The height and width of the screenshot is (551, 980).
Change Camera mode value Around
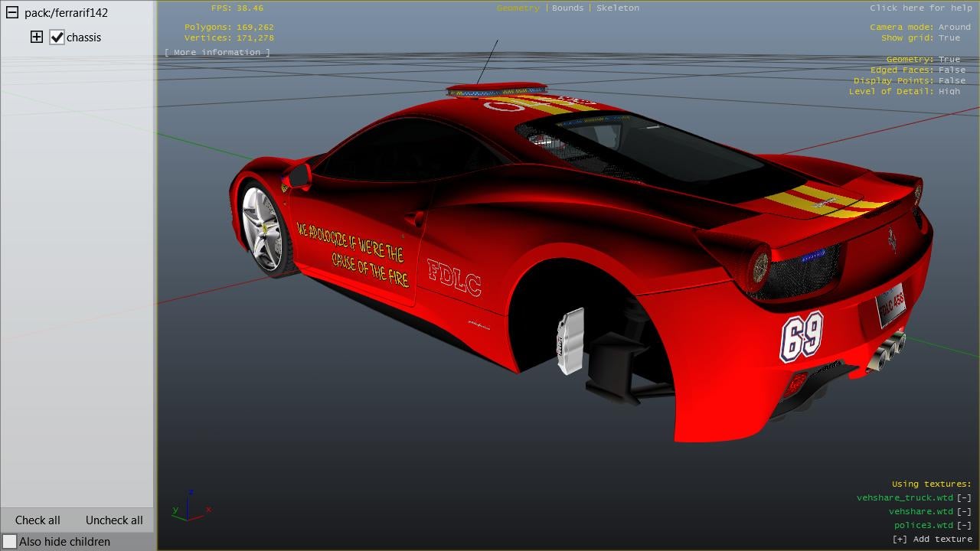point(954,27)
